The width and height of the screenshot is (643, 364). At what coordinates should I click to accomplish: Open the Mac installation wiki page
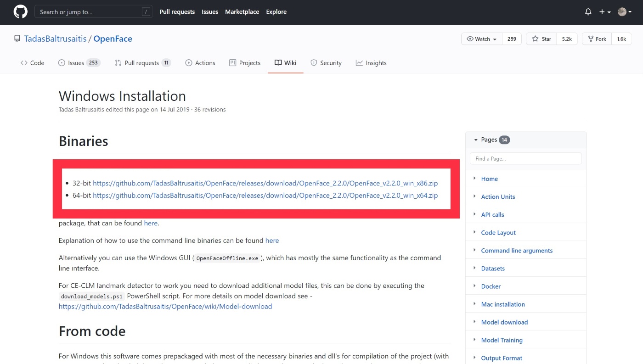click(x=503, y=304)
